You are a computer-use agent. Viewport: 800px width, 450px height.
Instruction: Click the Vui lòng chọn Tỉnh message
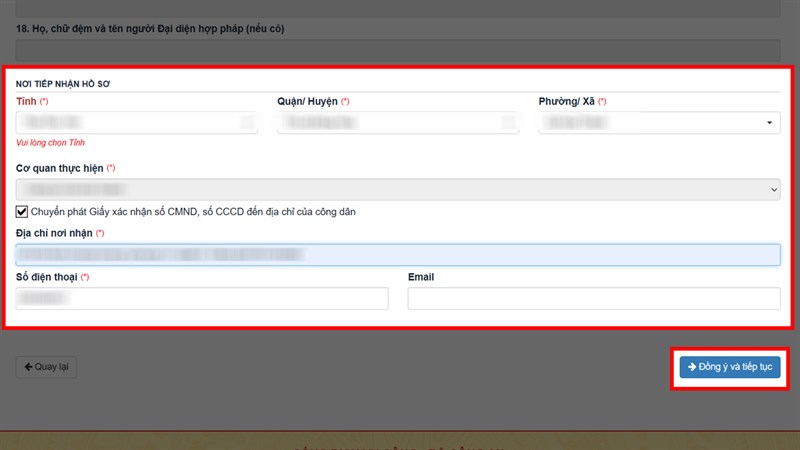(x=51, y=143)
